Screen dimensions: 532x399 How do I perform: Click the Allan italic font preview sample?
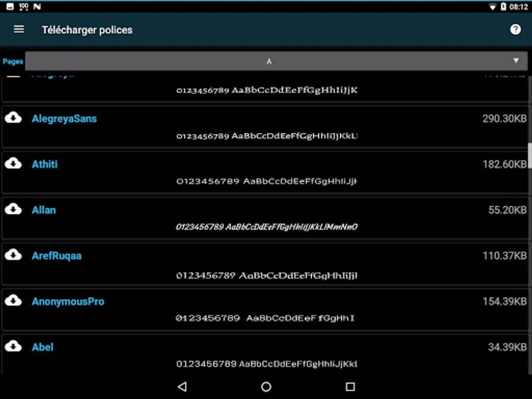[x=267, y=227]
